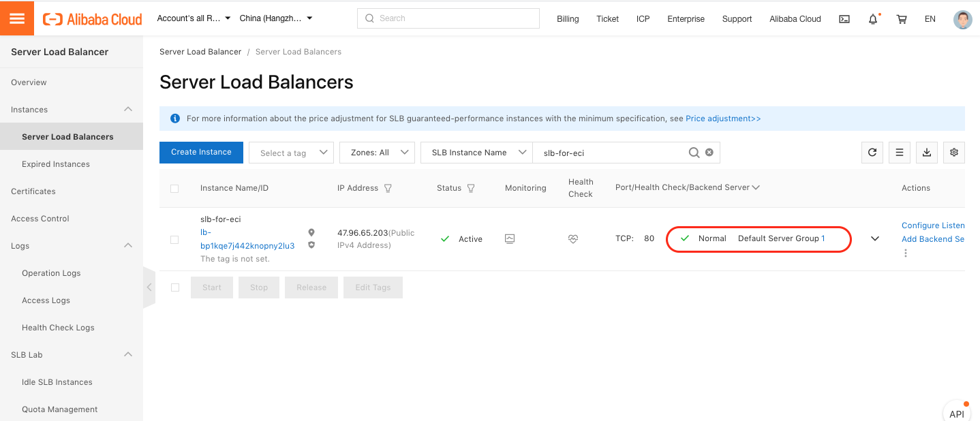
Task: Open Enterprise in the top bar
Action: [x=686, y=19]
